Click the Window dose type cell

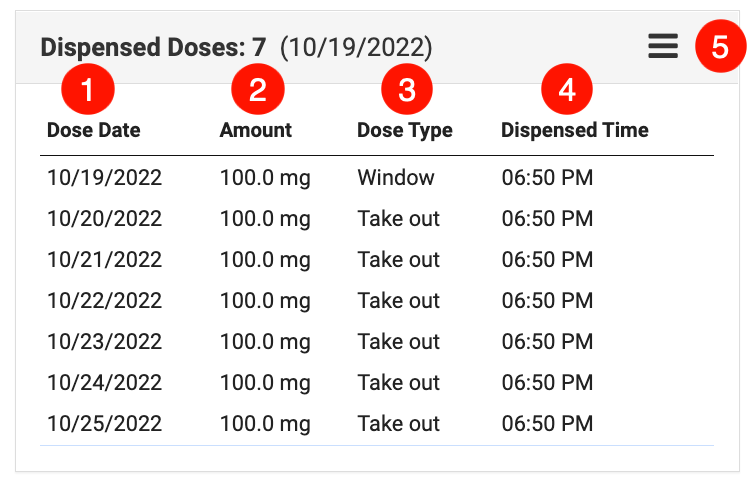tap(396, 178)
